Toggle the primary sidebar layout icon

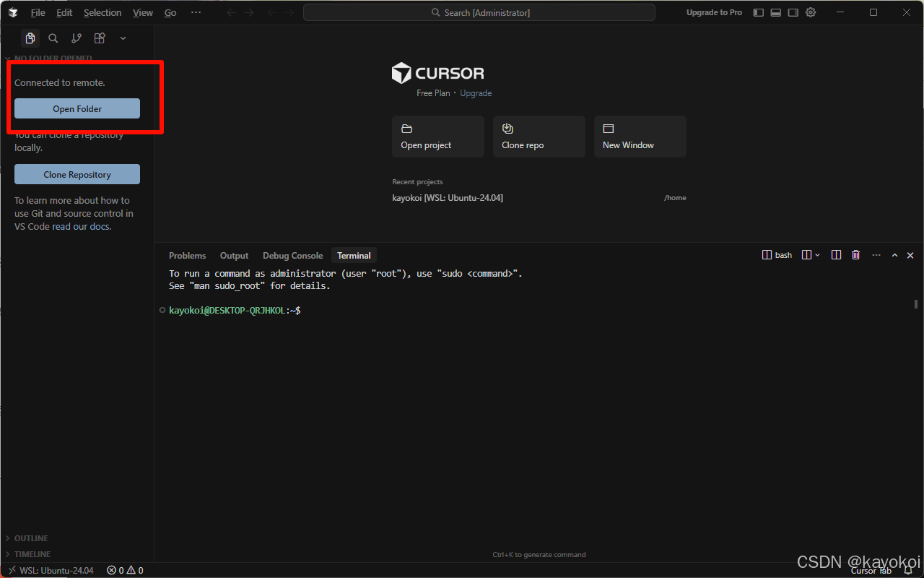coord(758,12)
